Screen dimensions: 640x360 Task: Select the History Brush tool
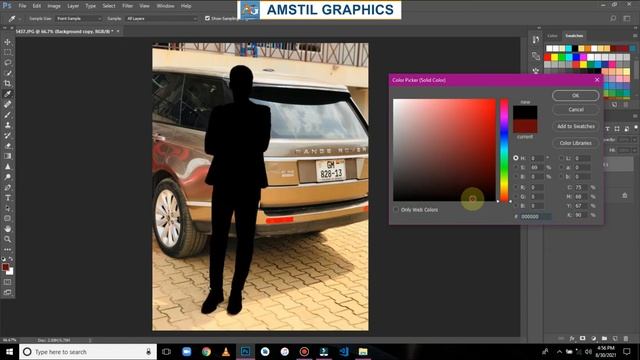point(7,135)
